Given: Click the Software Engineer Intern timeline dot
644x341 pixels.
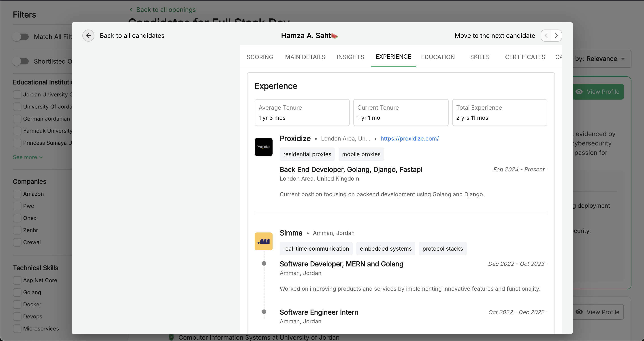Looking at the screenshot, I should coord(264,311).
